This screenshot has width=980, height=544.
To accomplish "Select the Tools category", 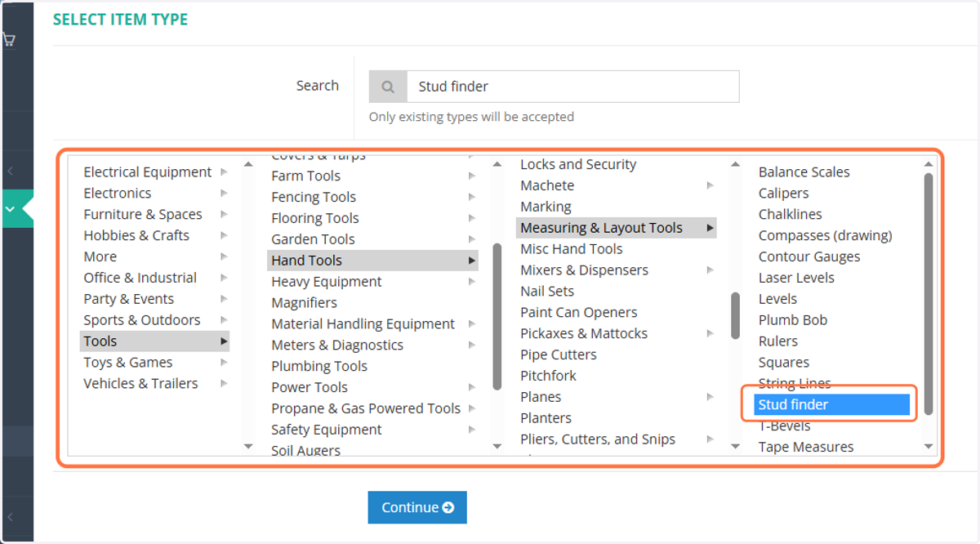I will [154, 341].
